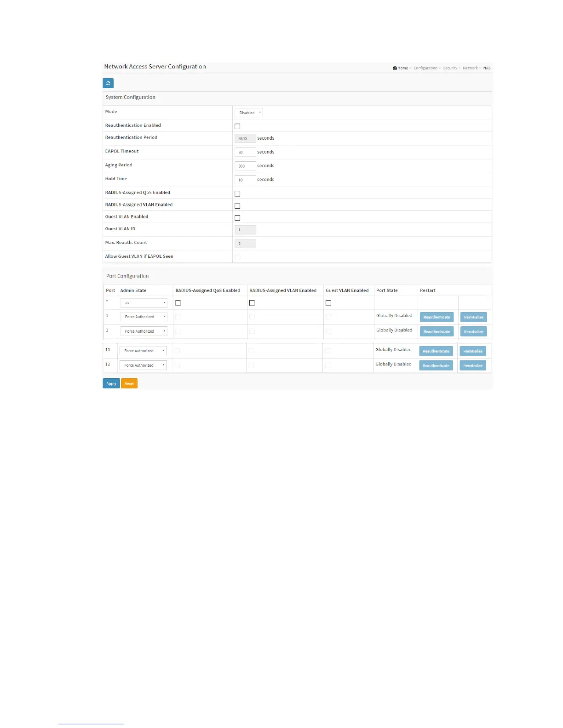Go to Security breadcrumb link
The image size is (563, 728).
[x=450, y=68]
